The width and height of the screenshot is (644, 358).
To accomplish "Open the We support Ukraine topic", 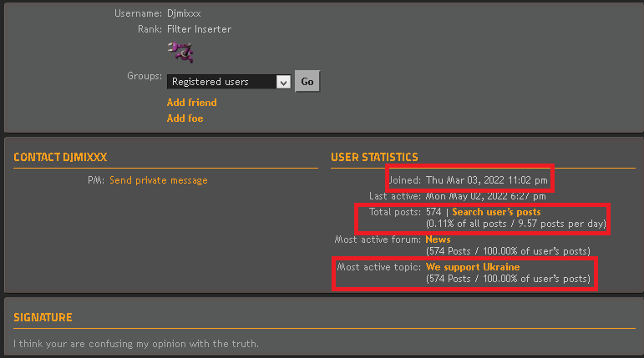I will [x=472, y=267].
